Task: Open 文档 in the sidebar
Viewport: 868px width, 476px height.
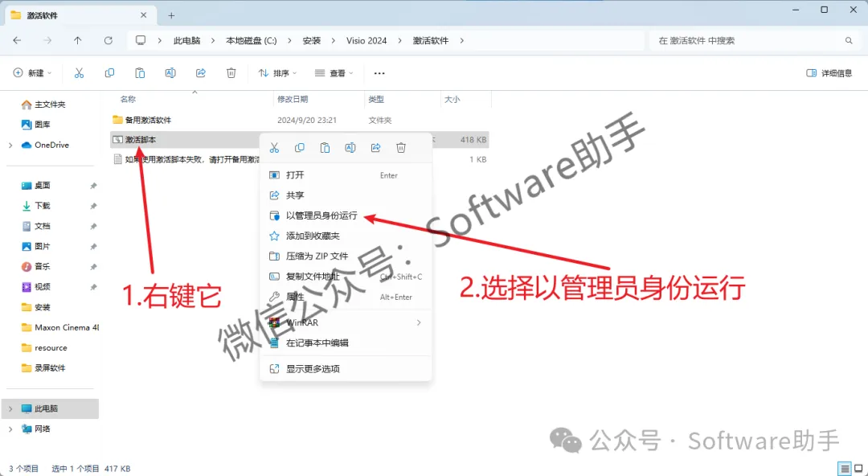Action: click(x=35, y=226)
